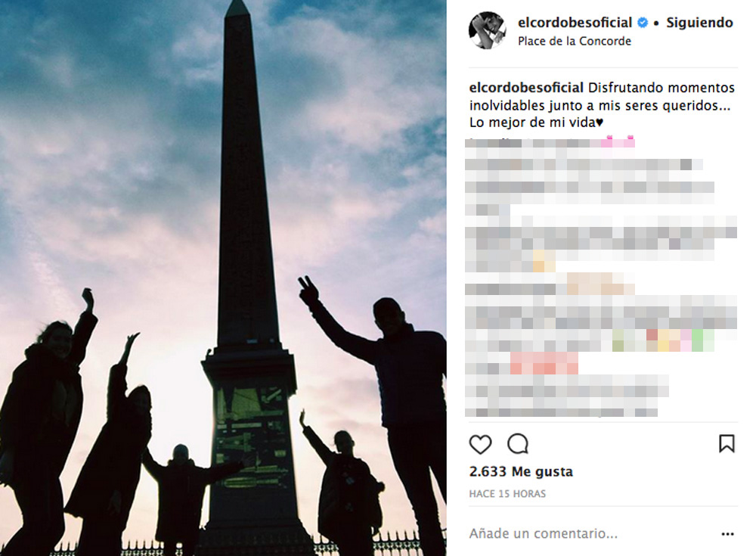The image size is (756, 556).
Task: Click the blue verified badge
Action: [x=643, y=22]
